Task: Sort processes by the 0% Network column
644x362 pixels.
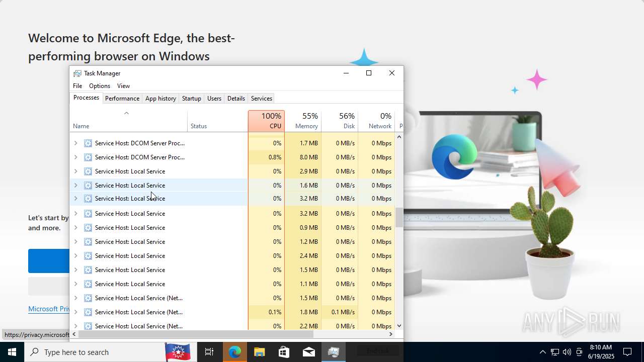Action: pyautogui.click(x=376, y=121)
